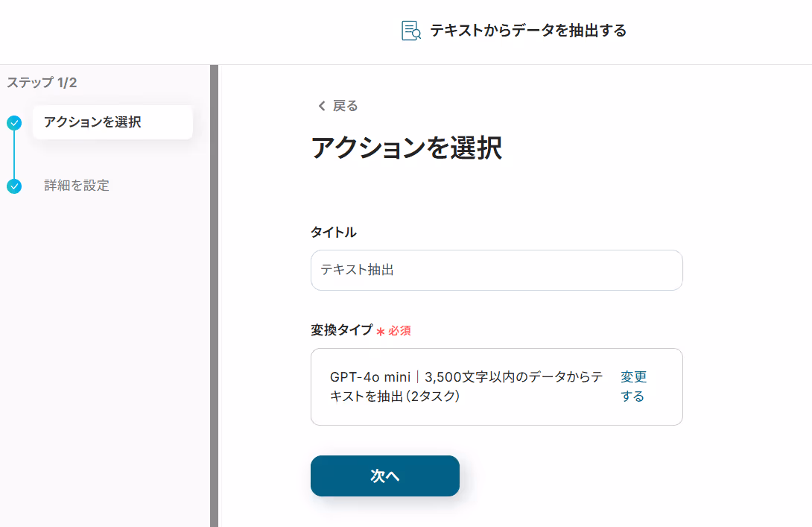
Task: Click the ステップ 1/2 label
Action: 42,83
